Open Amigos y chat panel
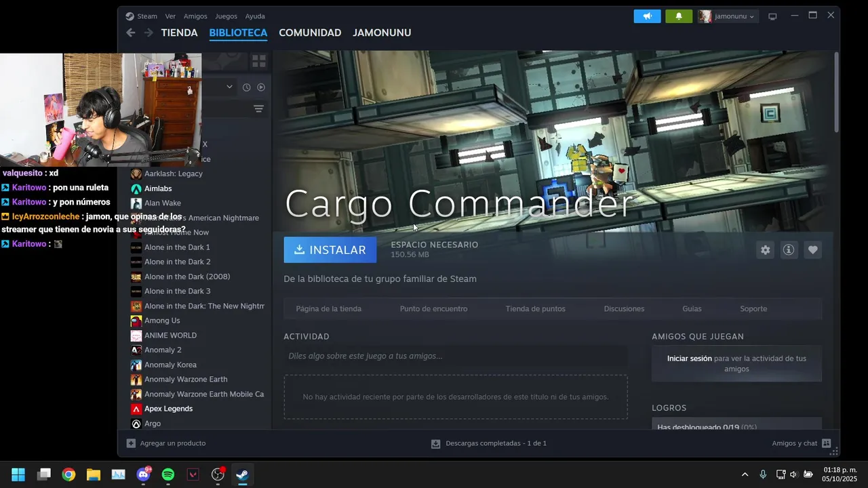Image resolution: width=868 pixels, height=488 pixels. click(802, 443)
